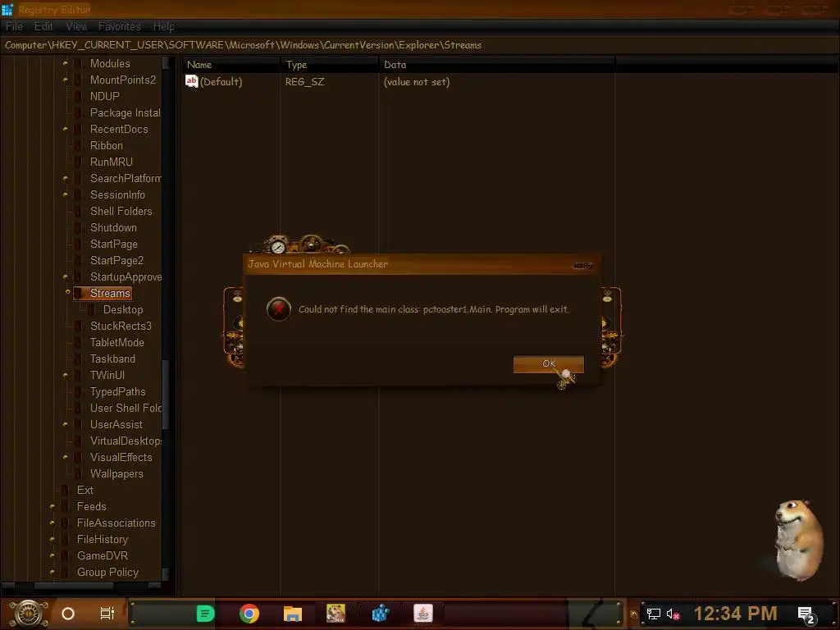The height and width of the screenshot is (630, 840).
Task: Expand the VisualEffects key
Action: click(x=66, y=457)
